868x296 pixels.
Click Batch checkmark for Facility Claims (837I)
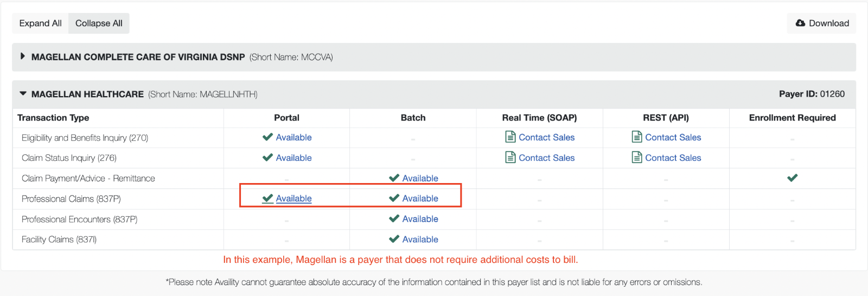(x=394, y=239)
